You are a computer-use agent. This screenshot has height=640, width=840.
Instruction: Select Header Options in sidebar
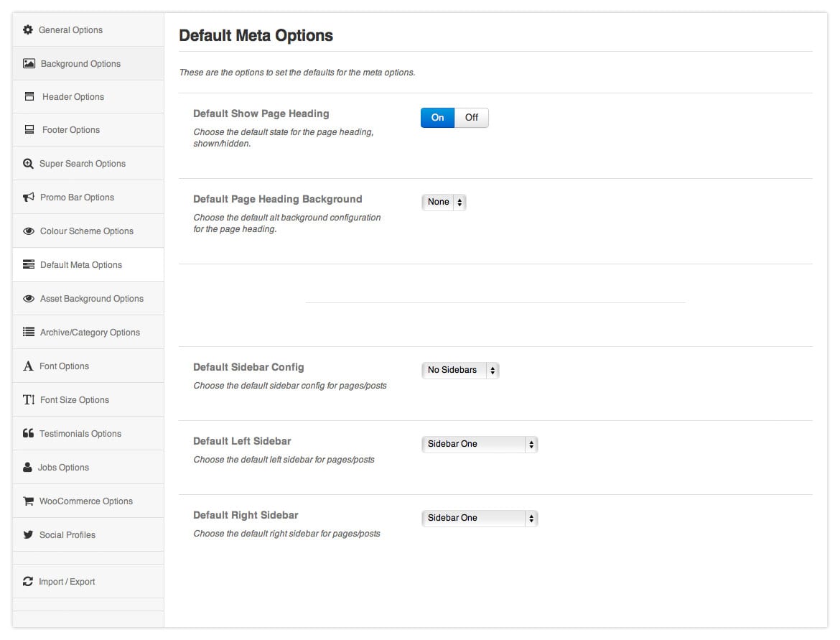click(x=88, y=97)
